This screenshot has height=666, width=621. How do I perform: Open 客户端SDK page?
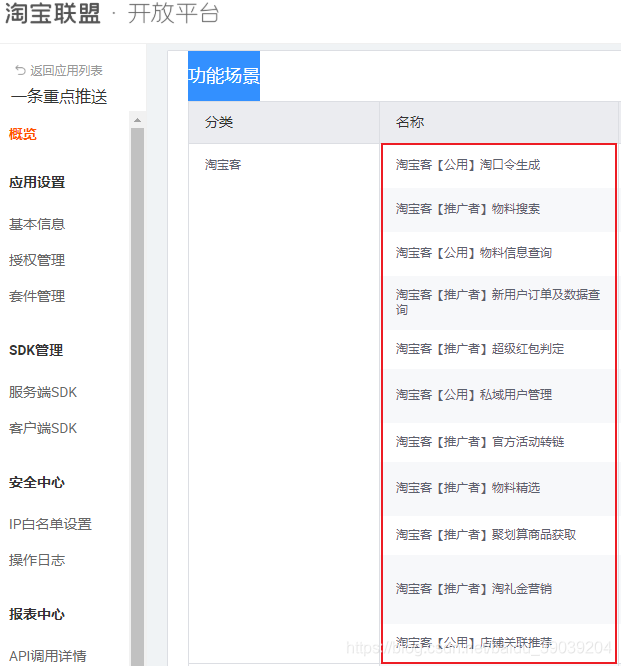(43, 428)
